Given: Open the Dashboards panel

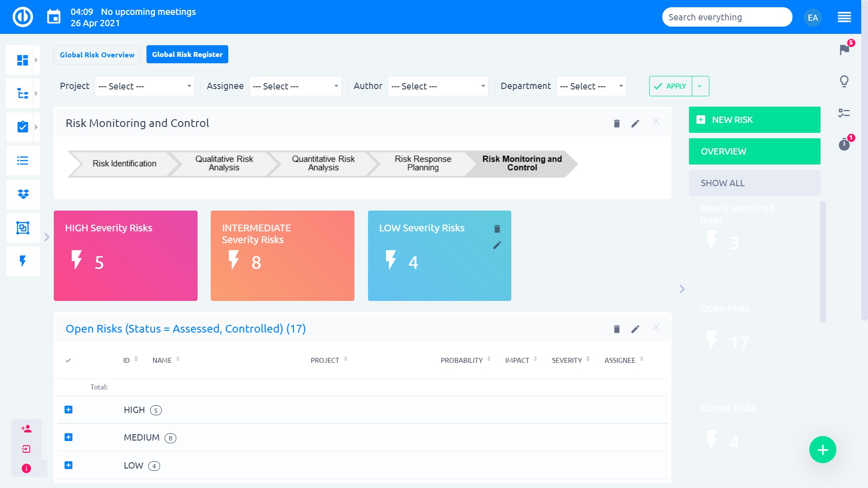Looking at the screenshot, I should [x=22, y=59].
